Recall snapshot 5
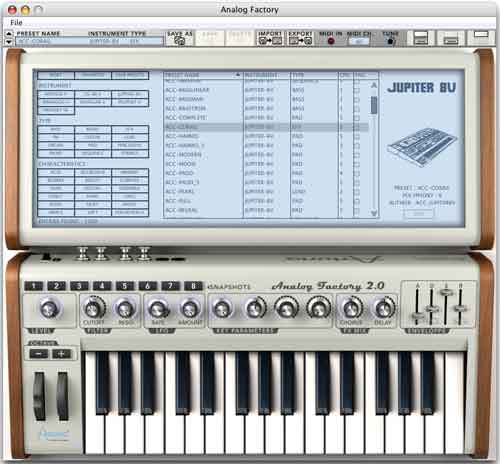The width and height of the screenshot is (500, 464). 125,286
